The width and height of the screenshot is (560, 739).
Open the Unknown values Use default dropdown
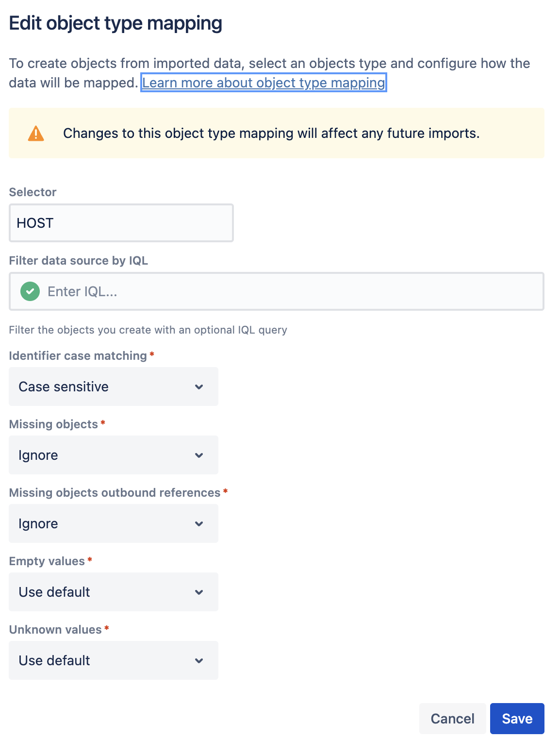[113, 661]
